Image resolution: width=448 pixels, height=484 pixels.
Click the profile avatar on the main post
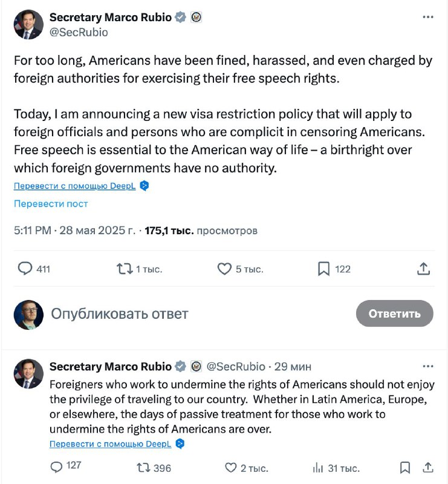tap(28, 25)
